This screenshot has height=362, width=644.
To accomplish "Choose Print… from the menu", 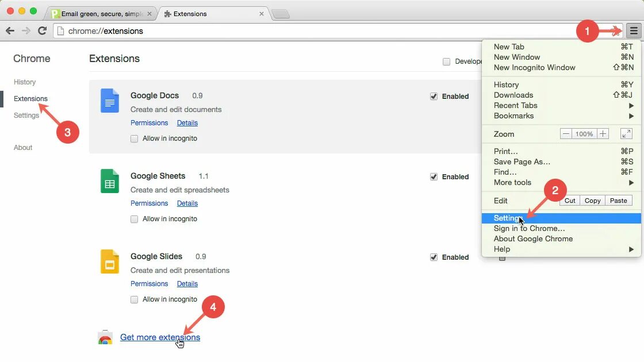I will (561, 152).
